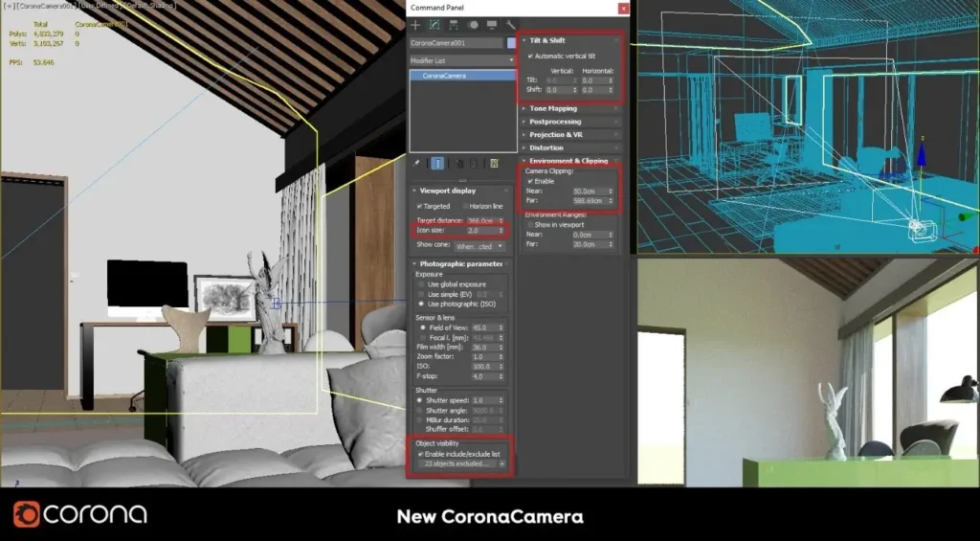Select Shutter speed radio button
The image size is (980, 541).
(421, 400)
